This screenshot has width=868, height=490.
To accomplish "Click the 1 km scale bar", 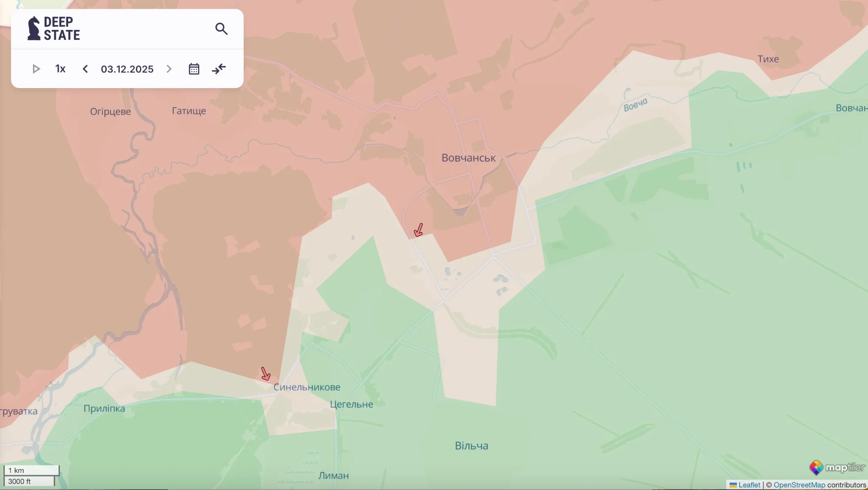I will [31, 470].
